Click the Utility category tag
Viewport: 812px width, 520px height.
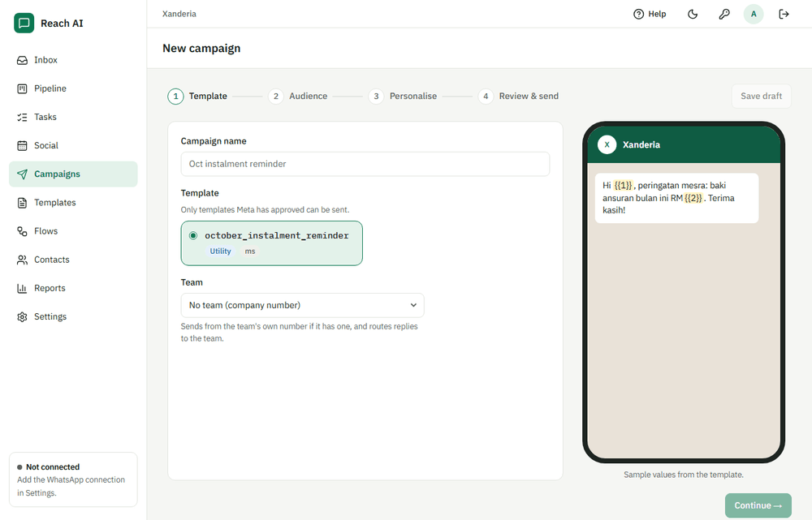220,251
